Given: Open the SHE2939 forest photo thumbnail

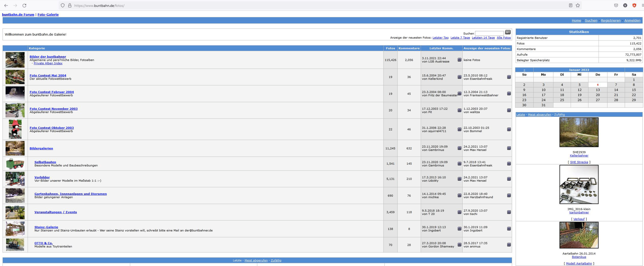Looking at the screenshot, I should tap(579, 132).
